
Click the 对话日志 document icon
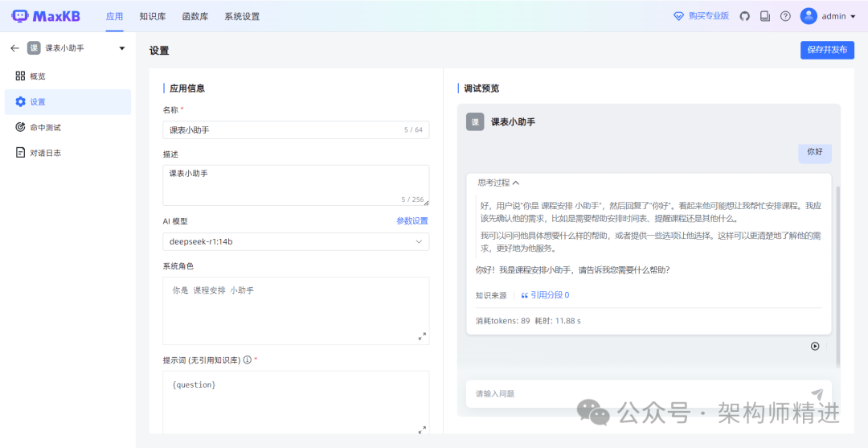(x=20, y=153)
